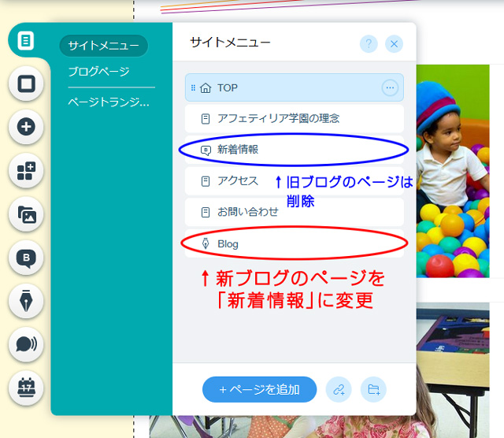Switch to the ブログページ tab
This screenshot has width=504, height=438.
click(98, 72)
